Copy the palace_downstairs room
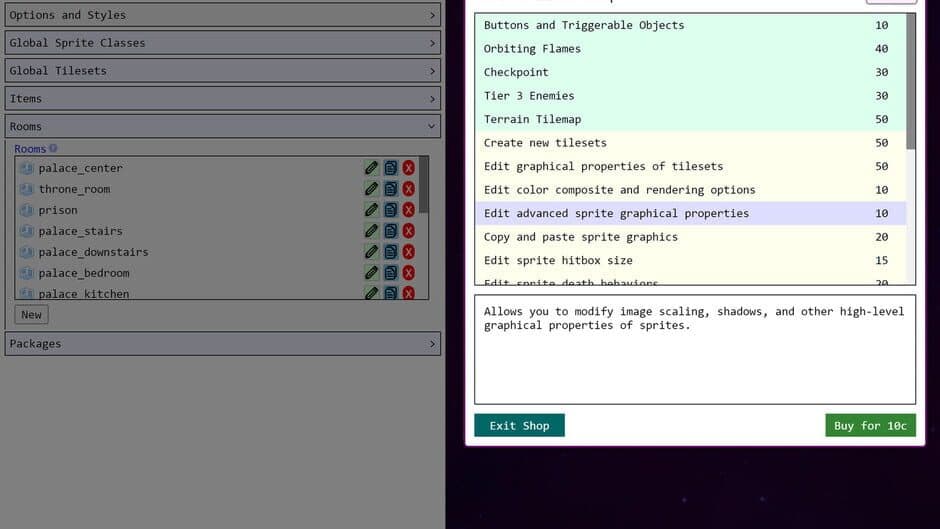 pyautogui.click(x=390, y=252)
